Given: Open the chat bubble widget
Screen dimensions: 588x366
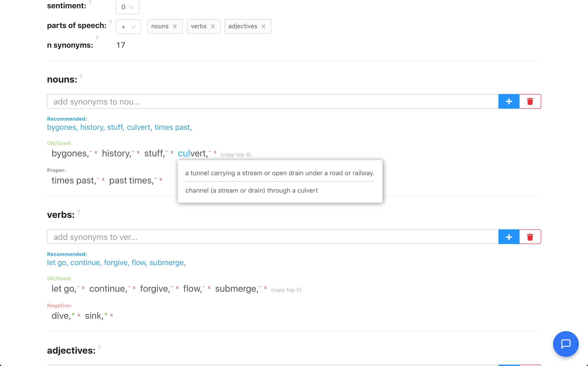Looking at the screenshot, I should pyautogui.click(x=565, y=344).
